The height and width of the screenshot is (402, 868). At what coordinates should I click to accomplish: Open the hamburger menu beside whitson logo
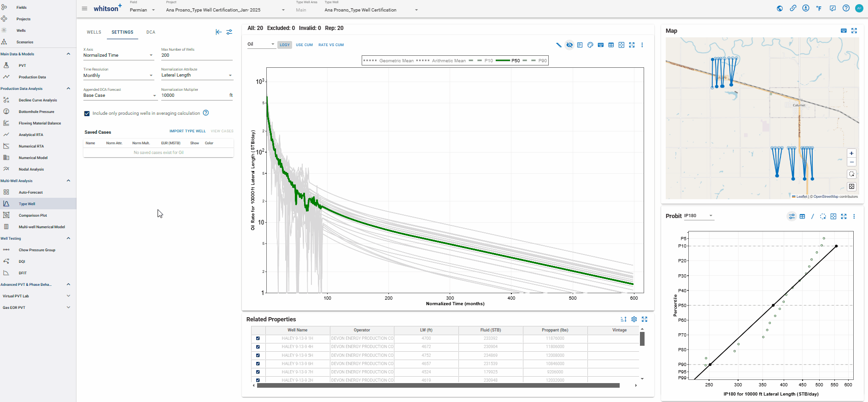click(x=84, y=9)
